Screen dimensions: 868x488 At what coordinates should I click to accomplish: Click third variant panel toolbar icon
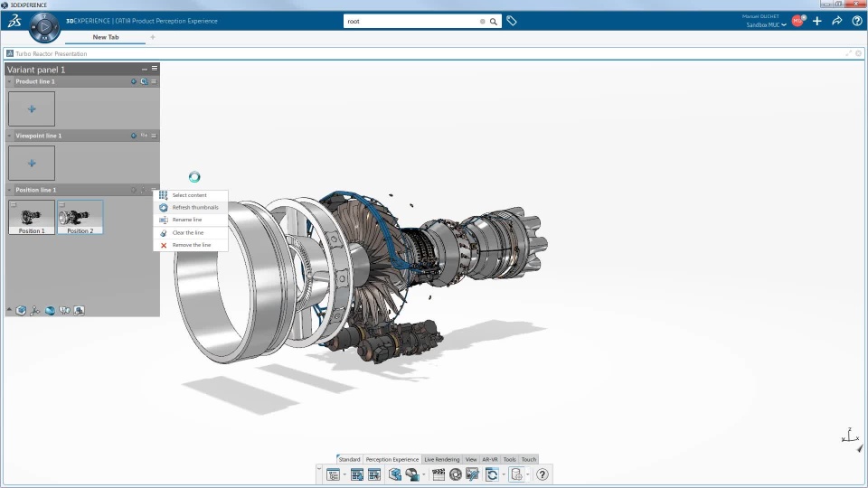coord(374,474)
